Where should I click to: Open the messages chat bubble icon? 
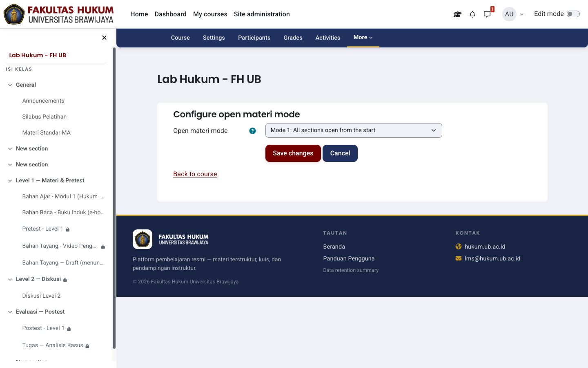click(487, 14)
